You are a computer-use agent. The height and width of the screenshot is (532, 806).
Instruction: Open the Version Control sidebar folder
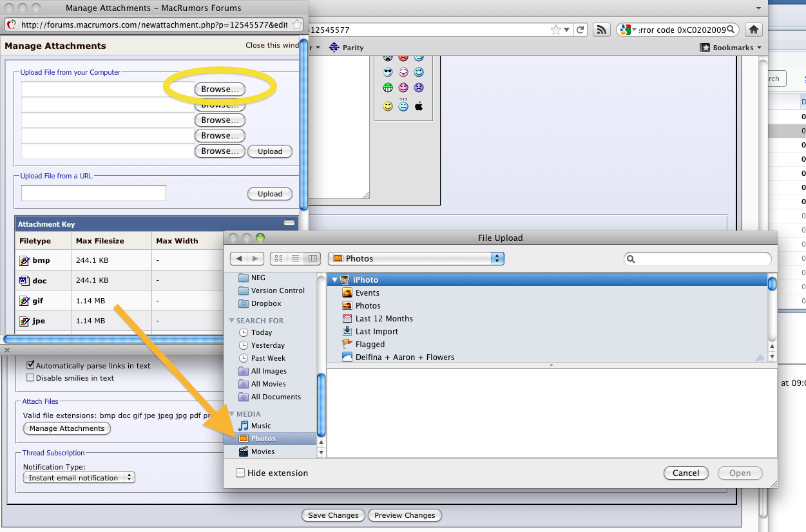[271, 290]
